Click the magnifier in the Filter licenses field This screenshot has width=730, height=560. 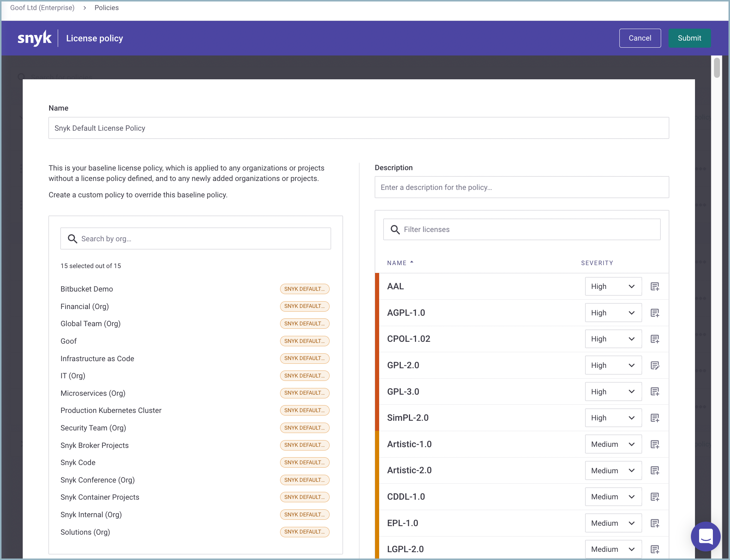395,229
